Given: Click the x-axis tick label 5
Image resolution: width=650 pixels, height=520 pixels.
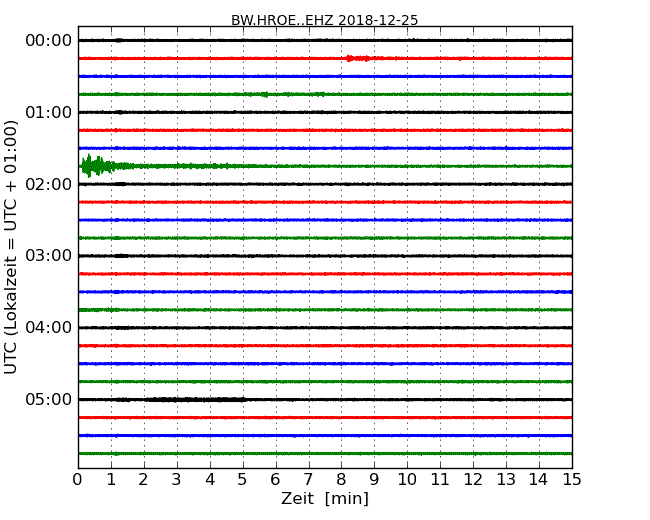Looking at the screenshot, I should click(243, 480).
